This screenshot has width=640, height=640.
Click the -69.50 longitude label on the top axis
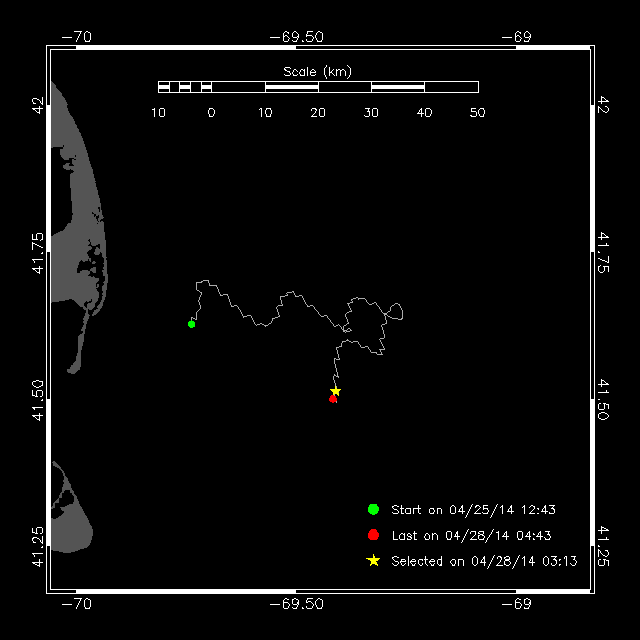click(297, 36)
